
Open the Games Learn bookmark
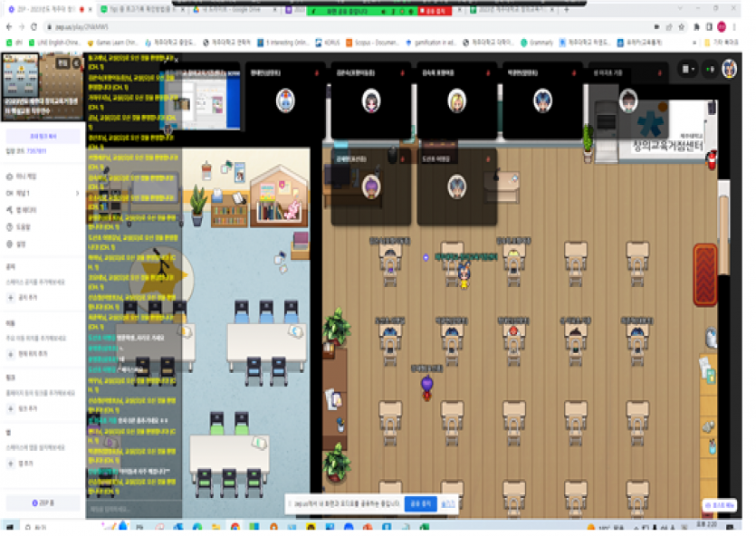click(x=112, y=43)
